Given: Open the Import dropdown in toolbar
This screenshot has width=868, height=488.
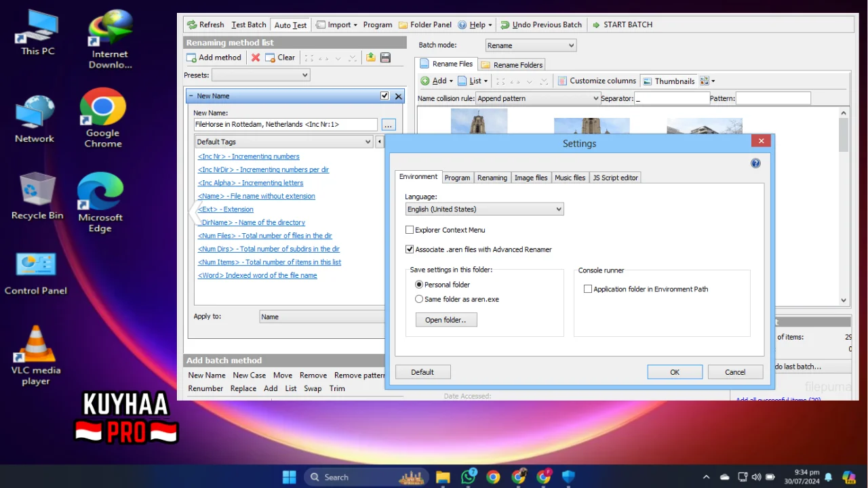Looking at the screenshot, I should point(337,25).
